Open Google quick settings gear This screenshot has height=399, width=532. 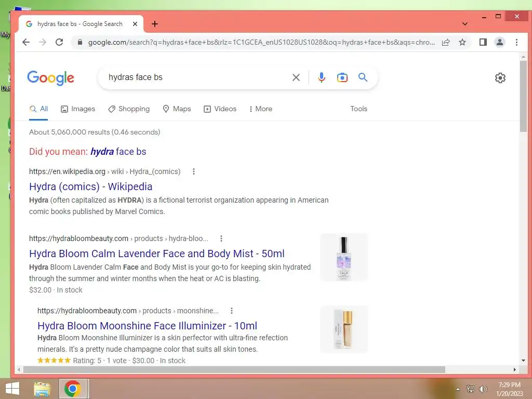[500, 78]
